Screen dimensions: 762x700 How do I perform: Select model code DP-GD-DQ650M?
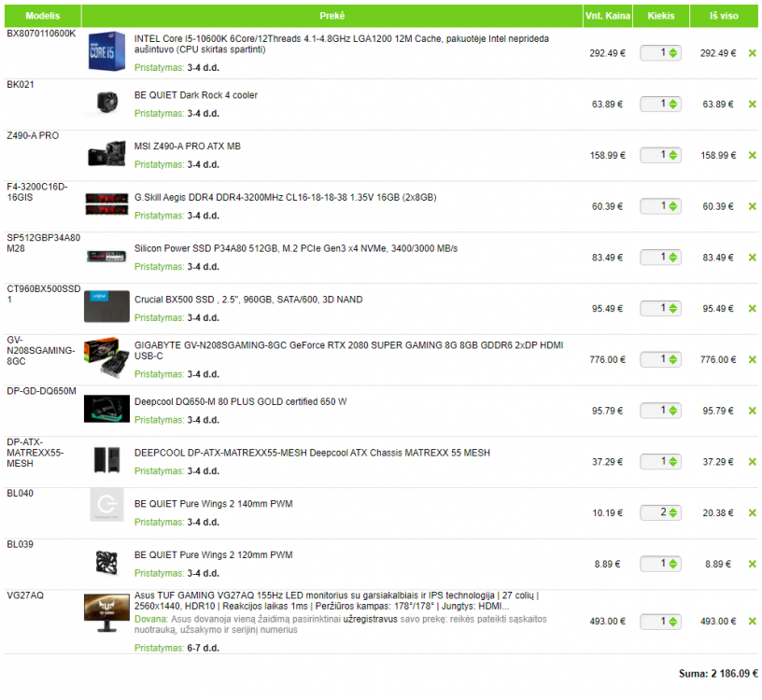point(41,391)
